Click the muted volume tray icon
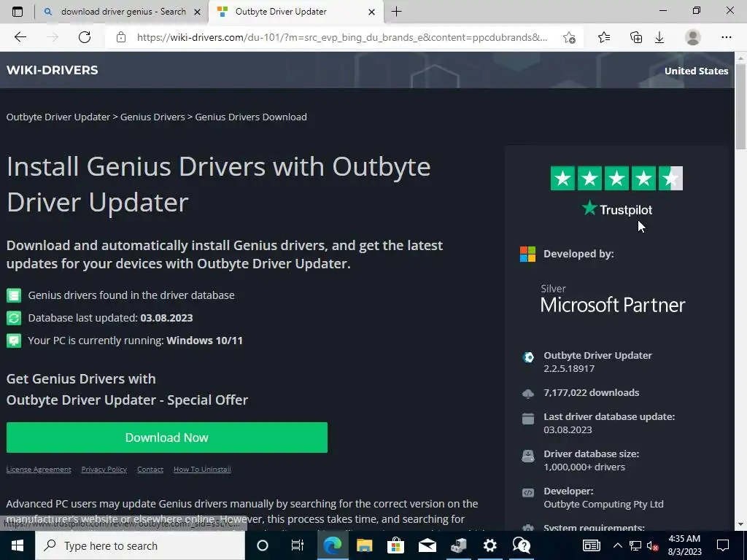Screen dimensions: 747x560 click(x=653, y=545)
